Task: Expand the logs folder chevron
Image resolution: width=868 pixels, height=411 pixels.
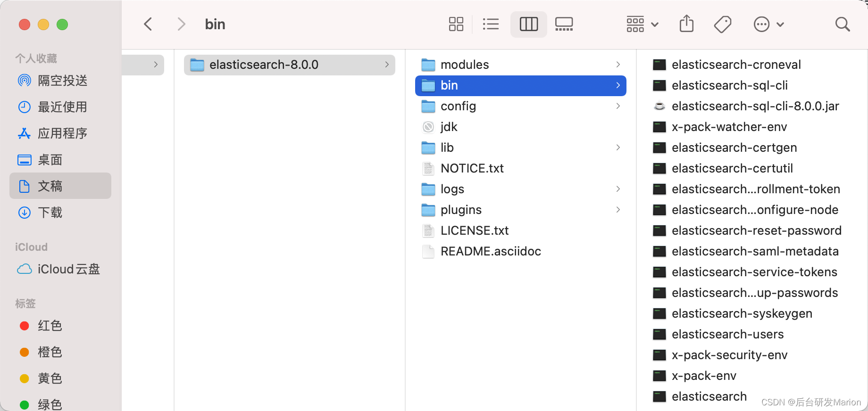Action: tap(618, 189)
